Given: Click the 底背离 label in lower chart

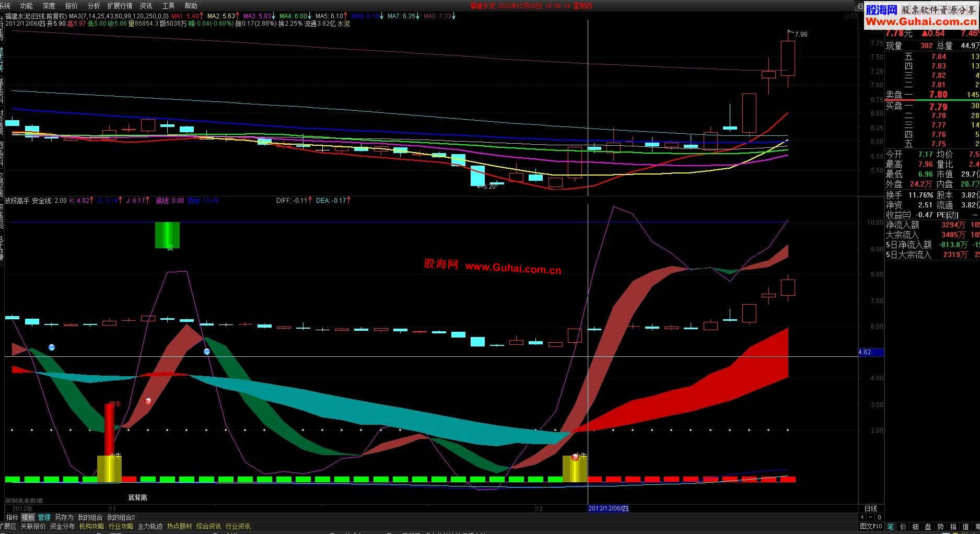Looking at the screenshot, I should [x=137, y=498].
